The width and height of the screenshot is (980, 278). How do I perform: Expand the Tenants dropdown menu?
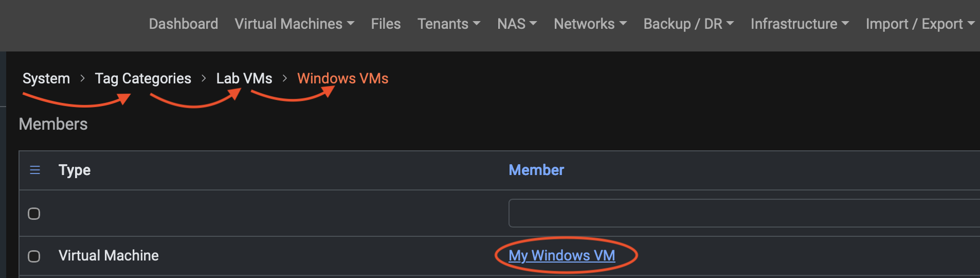pyautogui.click(x=448, y=24)
